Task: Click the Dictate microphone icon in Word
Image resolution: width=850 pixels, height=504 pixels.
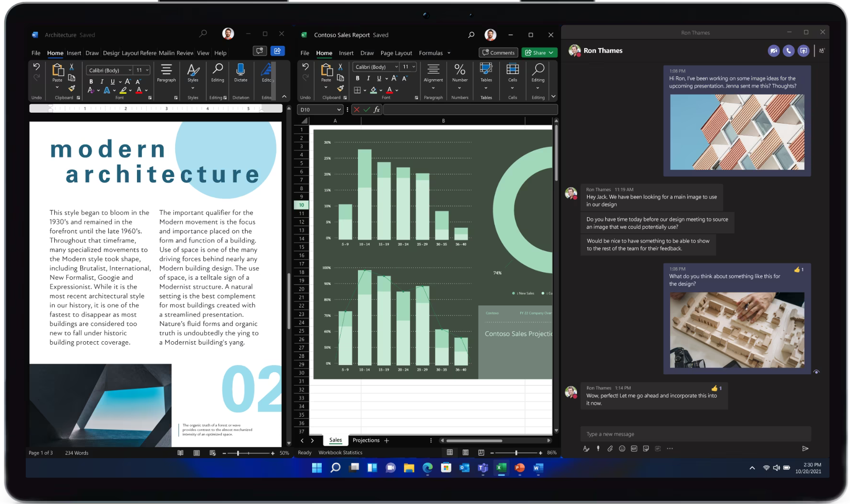Action: (x=241, y=70)
